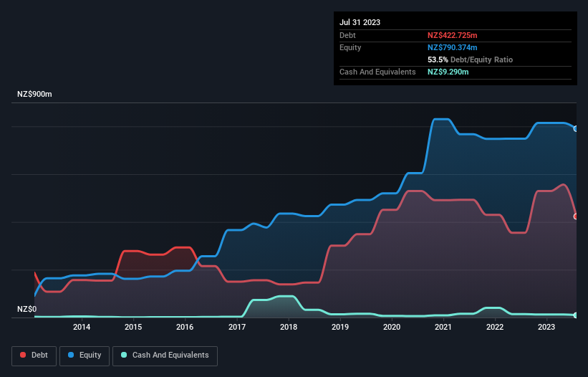Image resolution: width=588 pixels, height=377 pixels.
Task: Toggle the Debt series legend button
Action: coord(34,355)
